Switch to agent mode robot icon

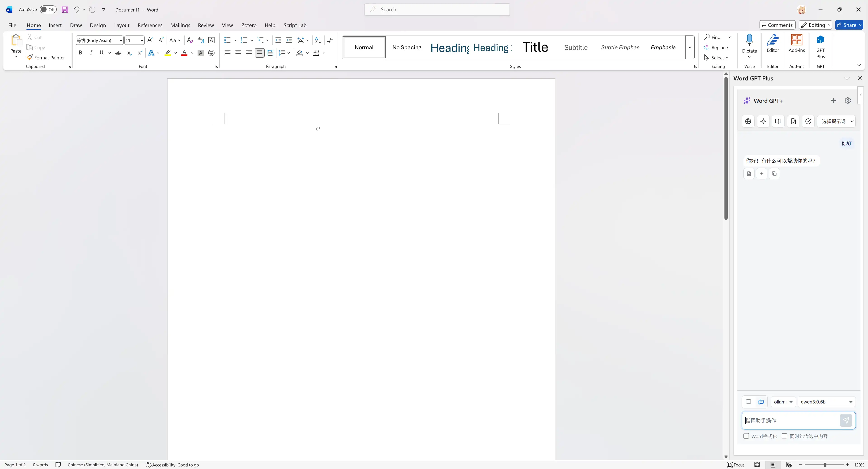[x=761, y=402]
